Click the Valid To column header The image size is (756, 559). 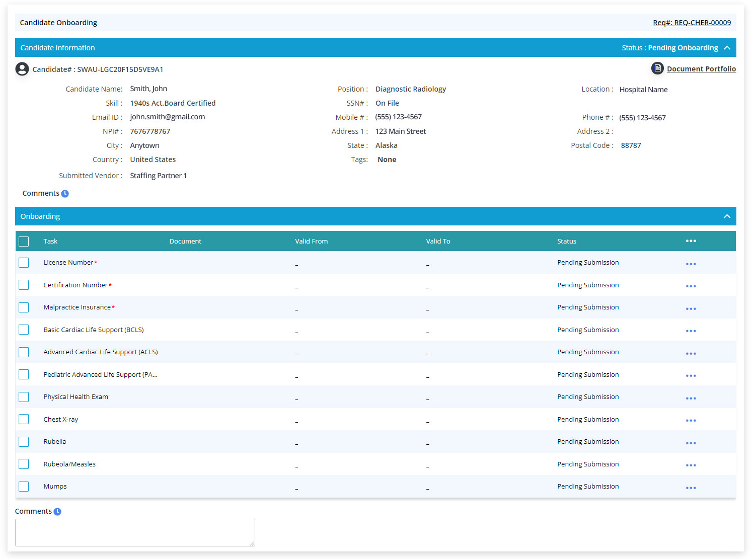(x=438, y=242)
